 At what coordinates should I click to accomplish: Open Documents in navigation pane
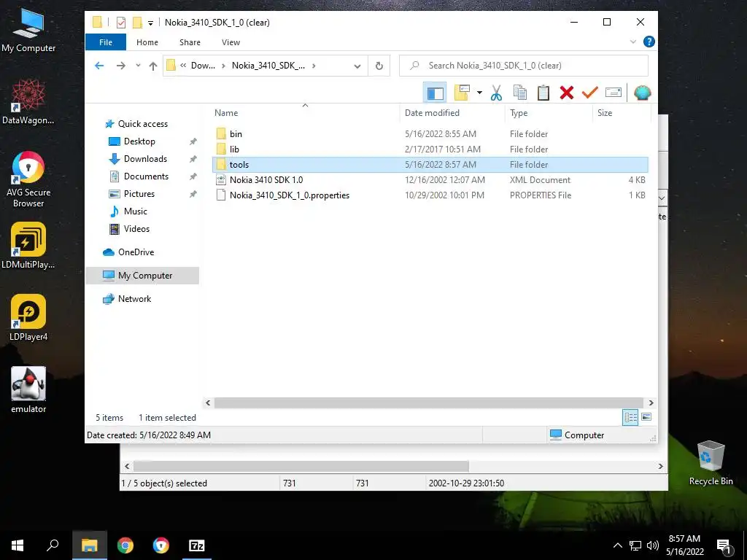tap(146, 176)
